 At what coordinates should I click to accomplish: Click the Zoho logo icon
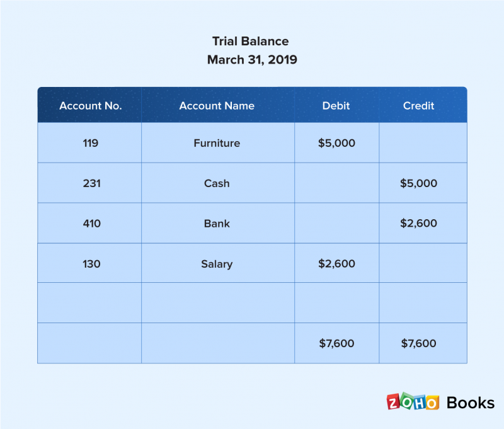click(x=413, y=402)
